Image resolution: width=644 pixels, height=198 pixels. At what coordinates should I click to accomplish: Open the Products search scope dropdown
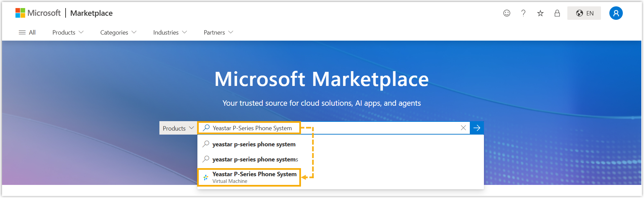point(178,128)
